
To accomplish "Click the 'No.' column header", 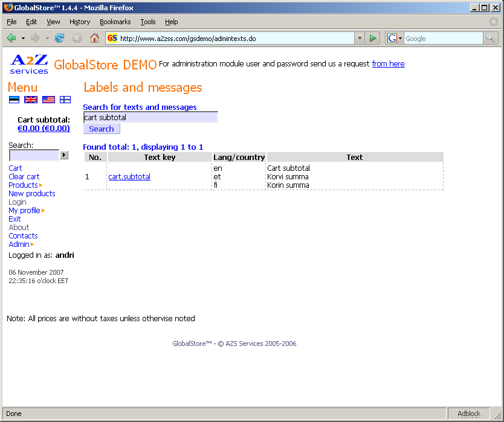I will 95,158.
